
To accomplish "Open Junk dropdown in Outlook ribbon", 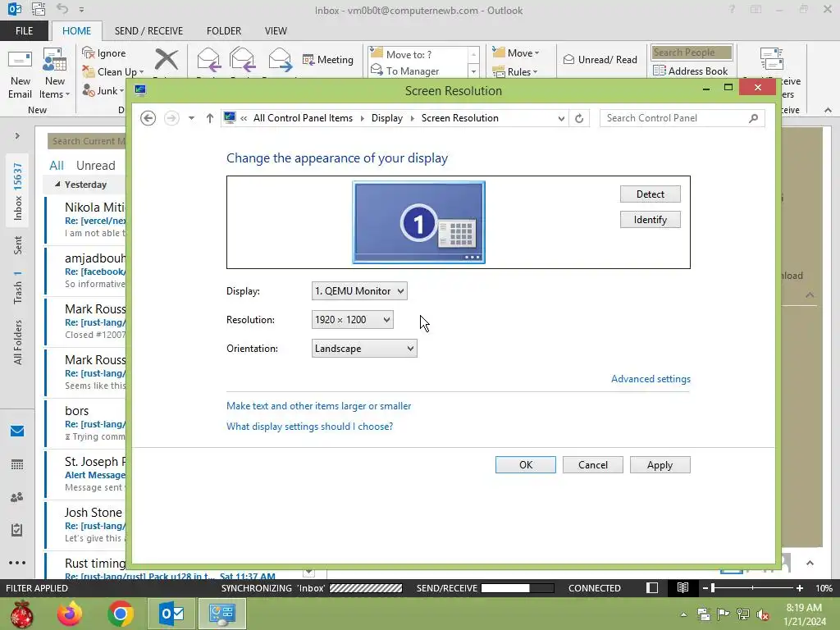I will (x=103, y=90).
